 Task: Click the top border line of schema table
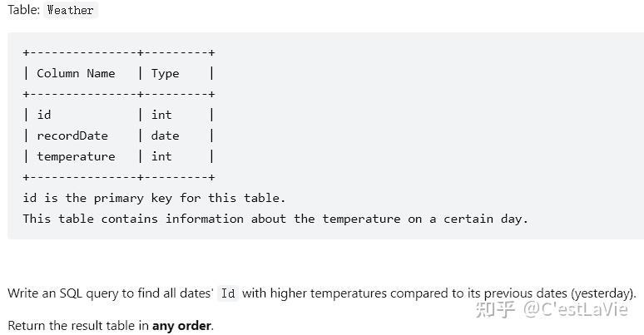(x=119, y=52)
